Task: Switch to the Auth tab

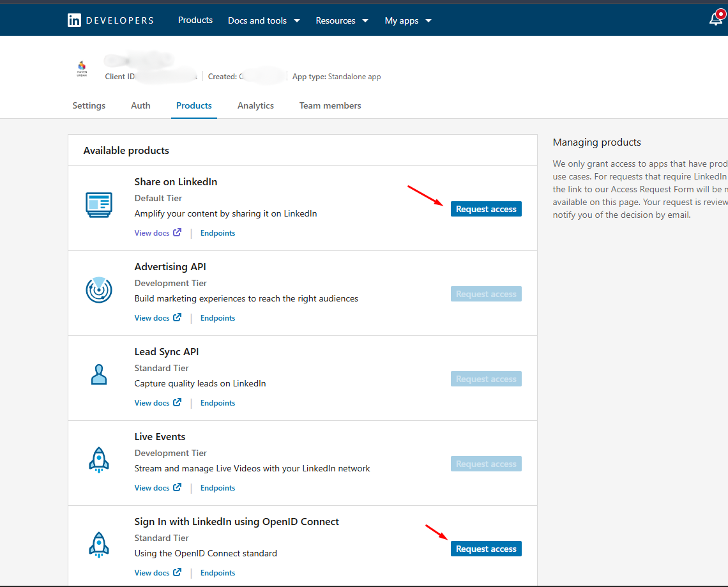Action: 140,105
